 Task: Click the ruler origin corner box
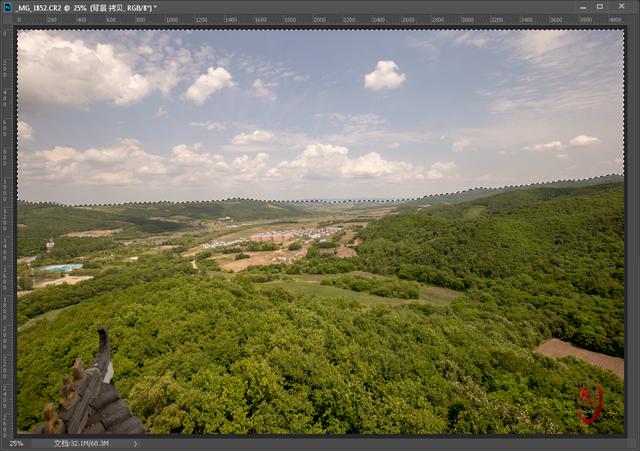click(x=7, y=20)
